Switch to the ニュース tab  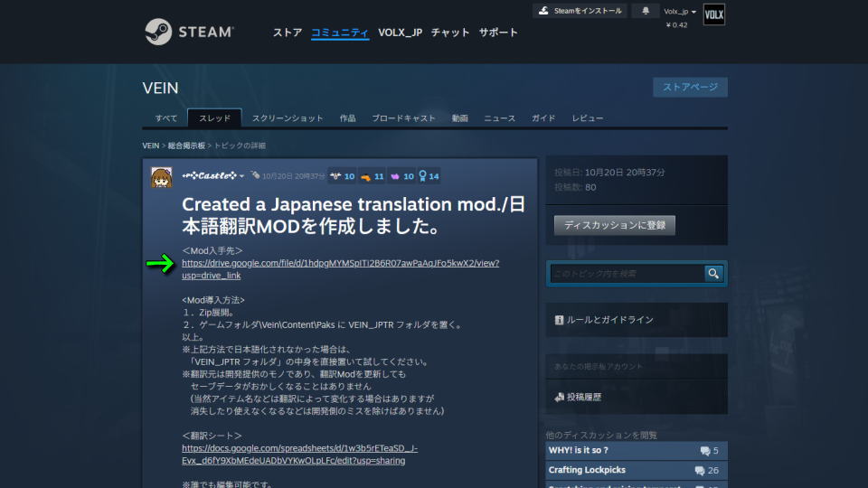(x=499, y=117)
